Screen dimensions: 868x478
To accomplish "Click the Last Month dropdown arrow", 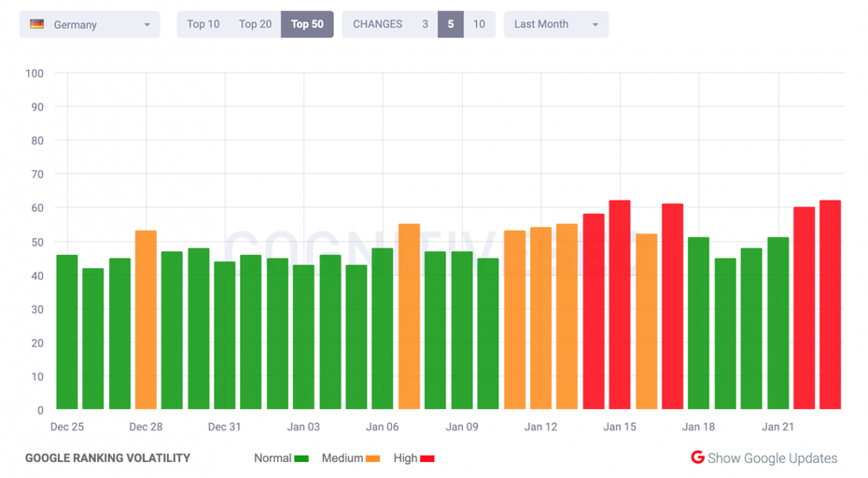I will pyautogui.click(x=595, y=25).
